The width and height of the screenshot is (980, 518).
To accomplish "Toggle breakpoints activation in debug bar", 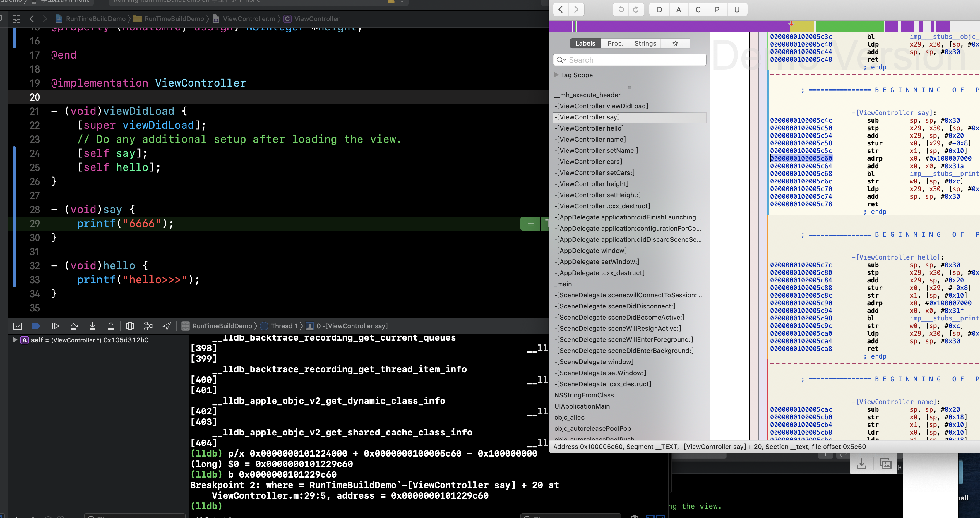I will [36, 326].
